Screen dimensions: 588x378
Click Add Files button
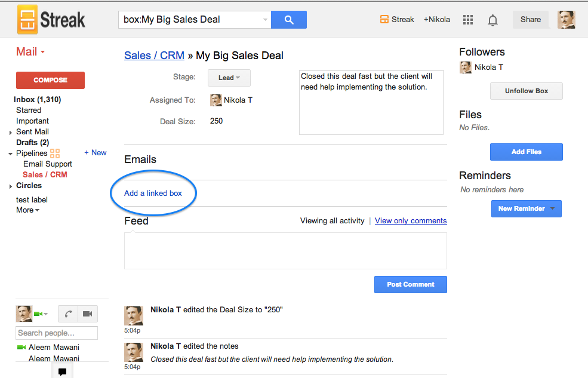(x=526, y=152)
